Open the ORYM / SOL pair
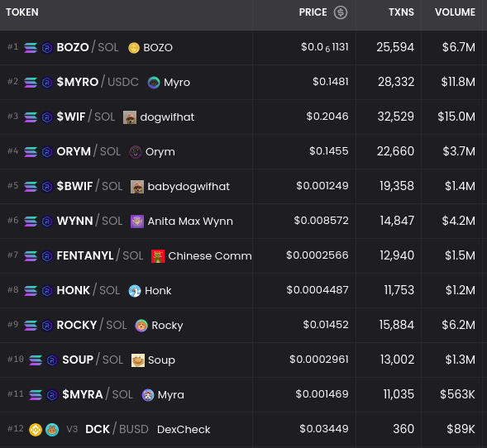The image size is (487, 448). (88, 152)
